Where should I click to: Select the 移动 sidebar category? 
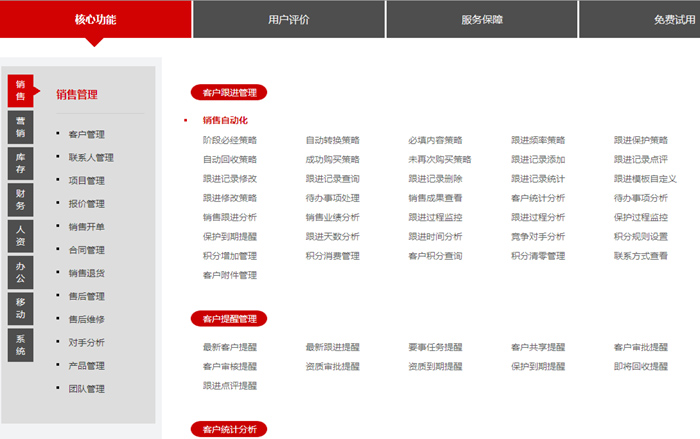click(21, 308)
